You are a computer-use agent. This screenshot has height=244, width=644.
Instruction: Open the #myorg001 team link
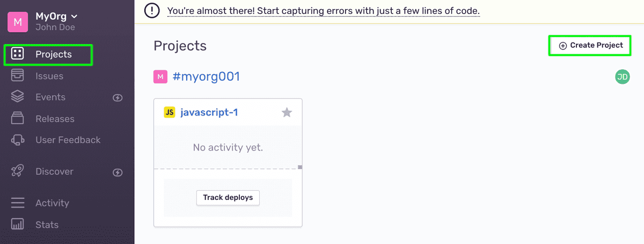(206, 77)
